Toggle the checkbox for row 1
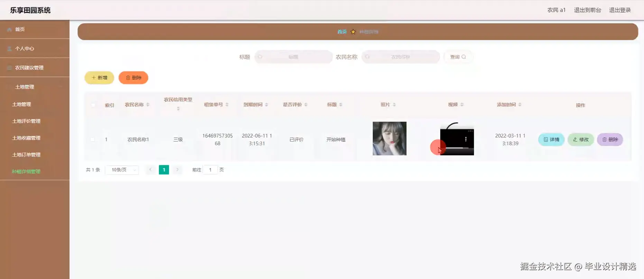This screenshot has width=644, height=279. (x=93, y=139)
